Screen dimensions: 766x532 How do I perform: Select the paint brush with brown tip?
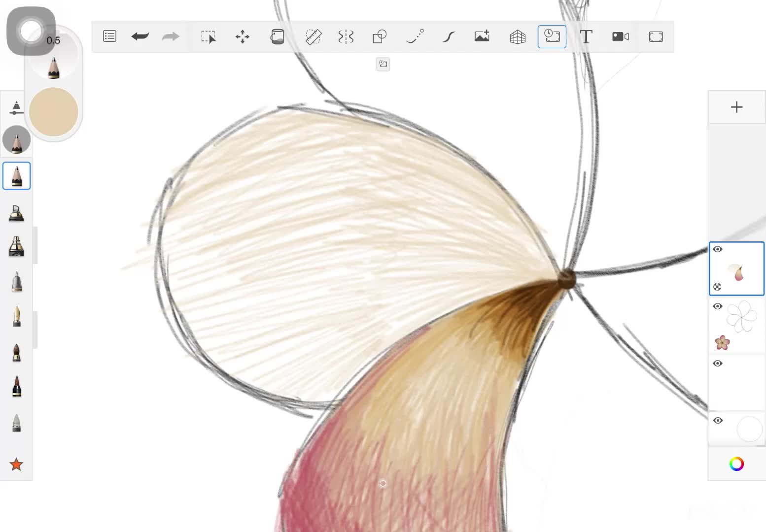[x=17, y=352]
